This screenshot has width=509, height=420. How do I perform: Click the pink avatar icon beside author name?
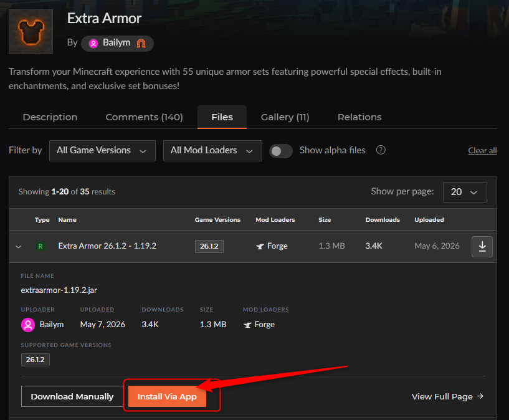click(x=93, y=44)
